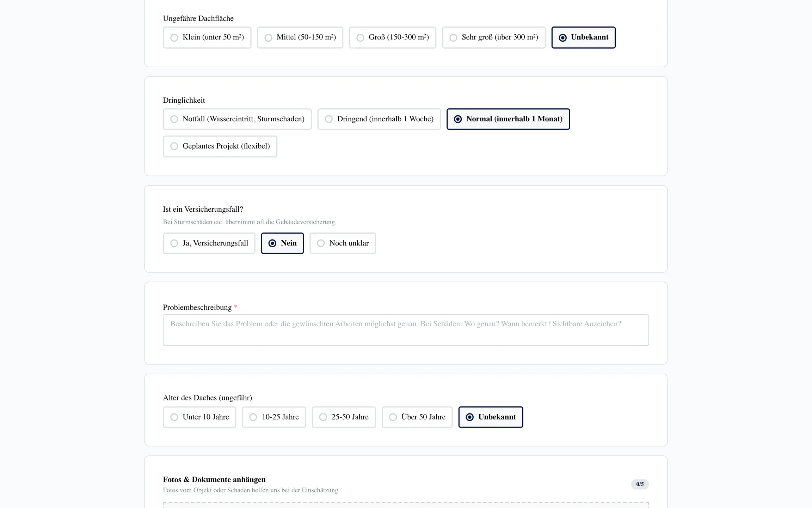Choose Mittel (50-150 m²) roof area
This screenshot has height=508, width=812.
[x=300, y=37]
